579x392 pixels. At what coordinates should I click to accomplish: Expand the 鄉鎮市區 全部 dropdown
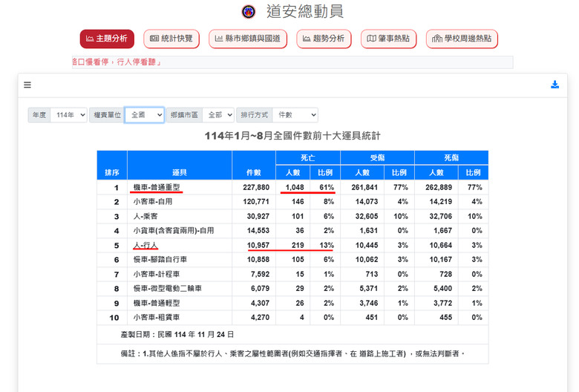218,115
